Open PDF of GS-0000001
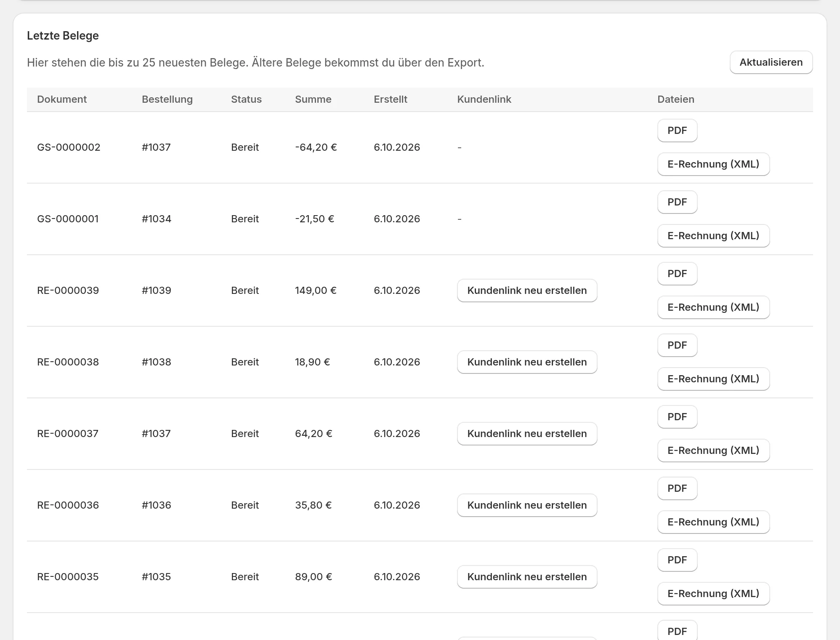Viewport: 840px width, 640px height. pyautogui.click(x=677, y=202)
